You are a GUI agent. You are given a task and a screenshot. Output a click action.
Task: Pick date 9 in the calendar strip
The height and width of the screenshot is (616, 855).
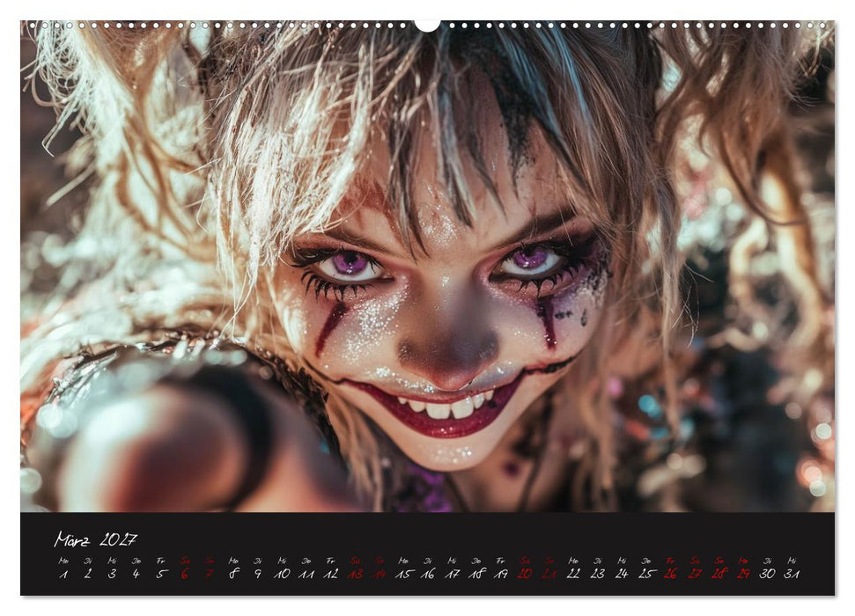point(257,574)
